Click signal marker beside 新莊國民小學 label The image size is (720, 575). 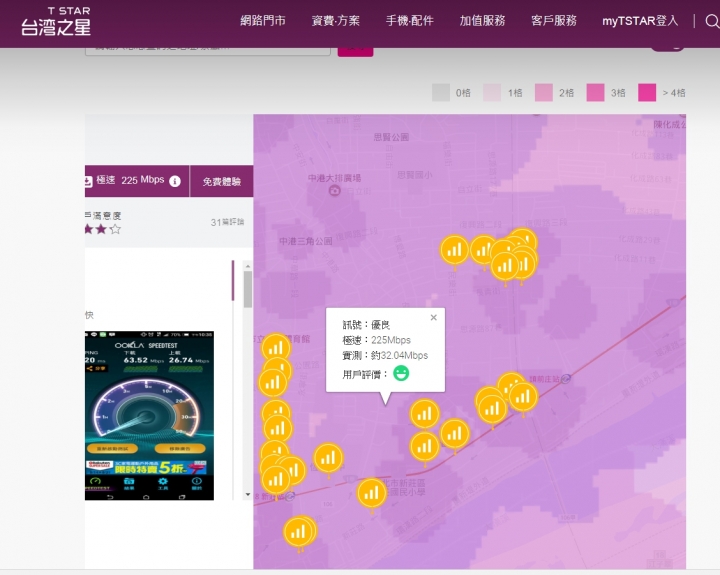tap(371, 494)
